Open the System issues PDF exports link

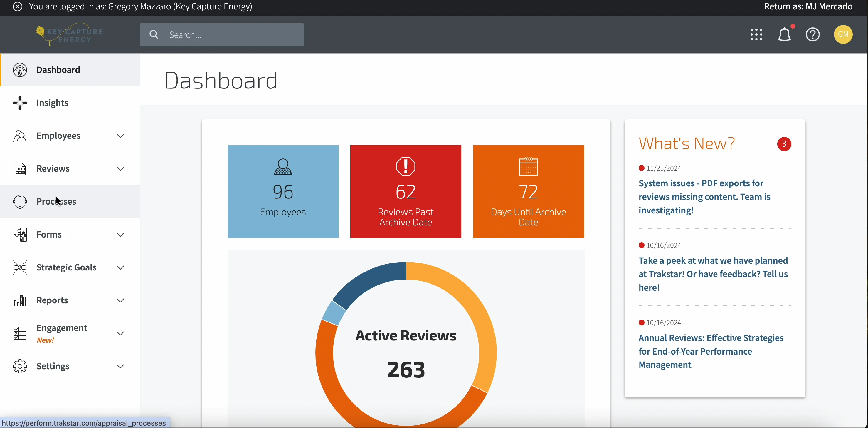(704, 197)
